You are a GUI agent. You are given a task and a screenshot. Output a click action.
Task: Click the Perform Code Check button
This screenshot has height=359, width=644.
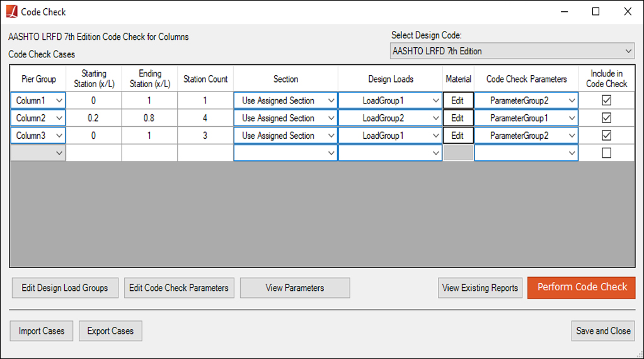coord(582,288)
